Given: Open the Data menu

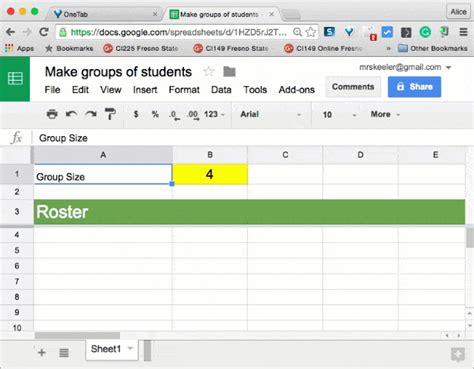Looking at the screenshot, I should pyautogui.click(x=221, y=90).
